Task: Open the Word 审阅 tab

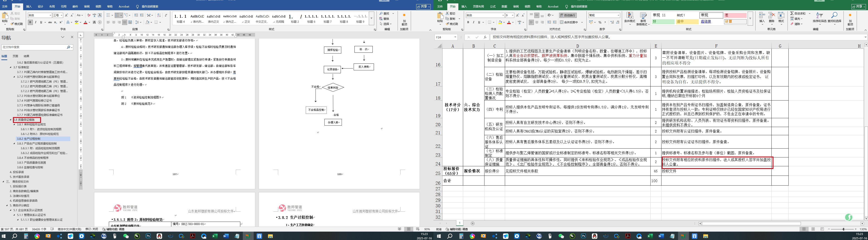Action: click(x=87, y=6)
